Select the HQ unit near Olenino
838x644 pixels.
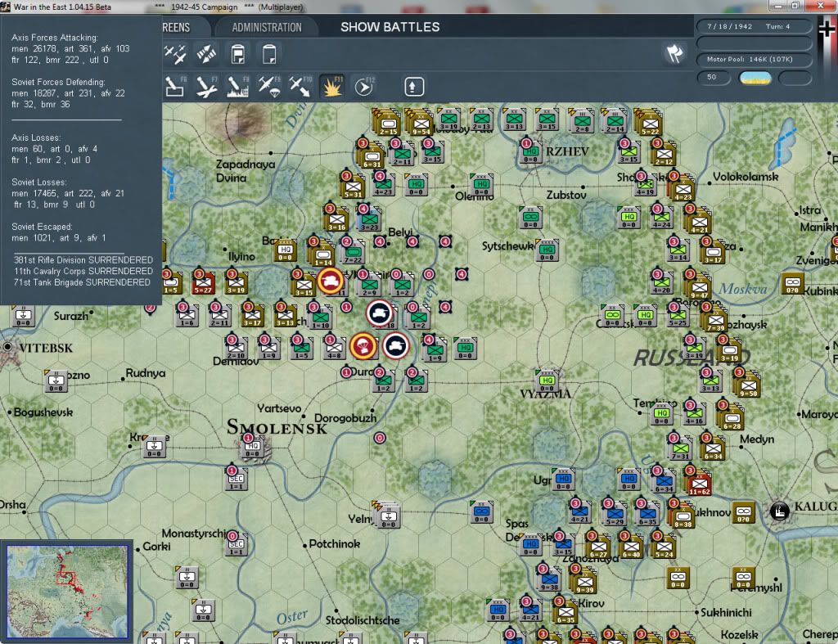coord(481,185)
